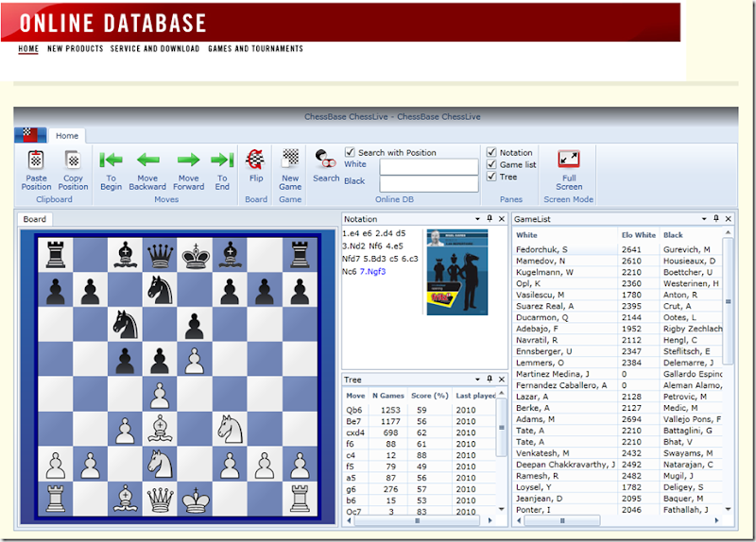Open the New Products menu item
This screenshot has width=756, height=542.
click(x=75, y=49)
